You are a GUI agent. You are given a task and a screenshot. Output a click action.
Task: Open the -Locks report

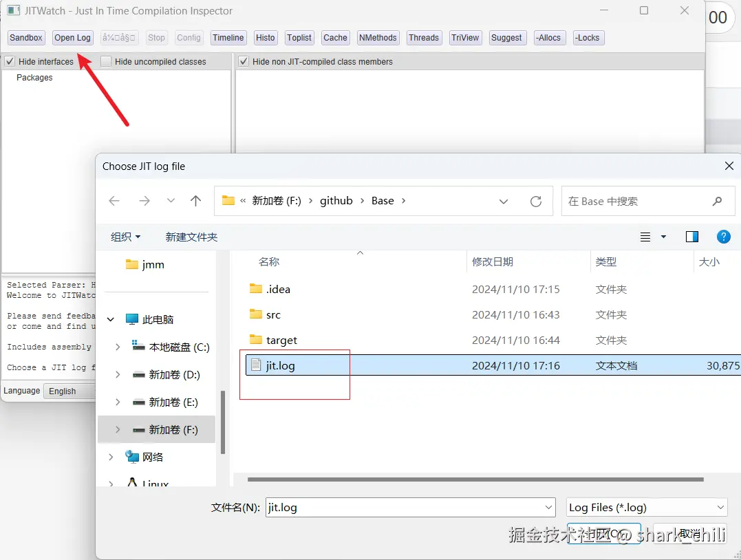588,38
